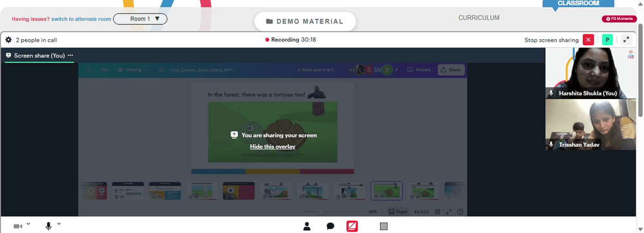This screenshot has height=233, width=644.
Task: Open the Room 1 dropdown
Action: click(140, 19)
